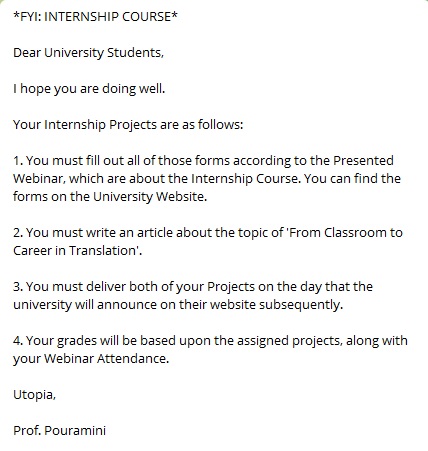Screen dimensions: 428x451
Task: Click the word 'Projects' in item 3
Action: click(231, 287)
